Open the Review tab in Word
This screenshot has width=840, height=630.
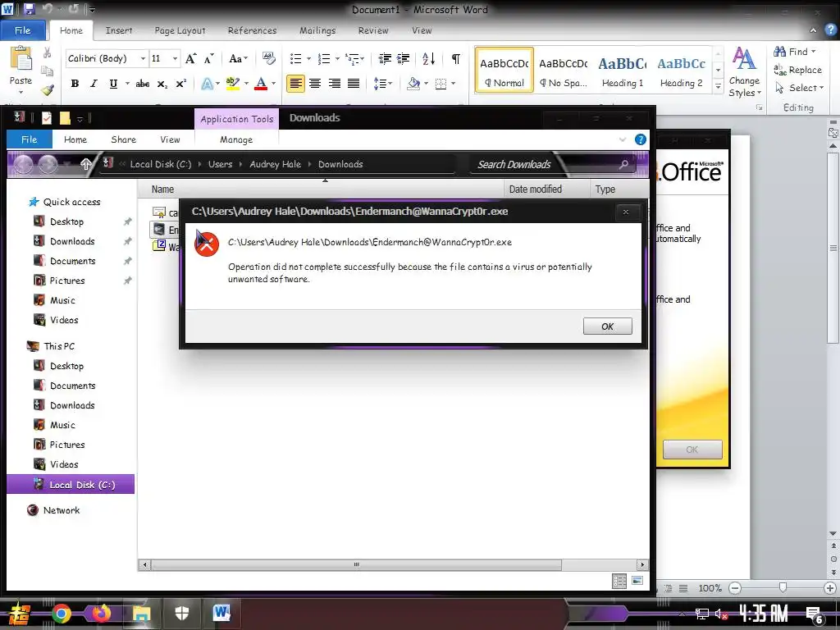click(373, 30)
